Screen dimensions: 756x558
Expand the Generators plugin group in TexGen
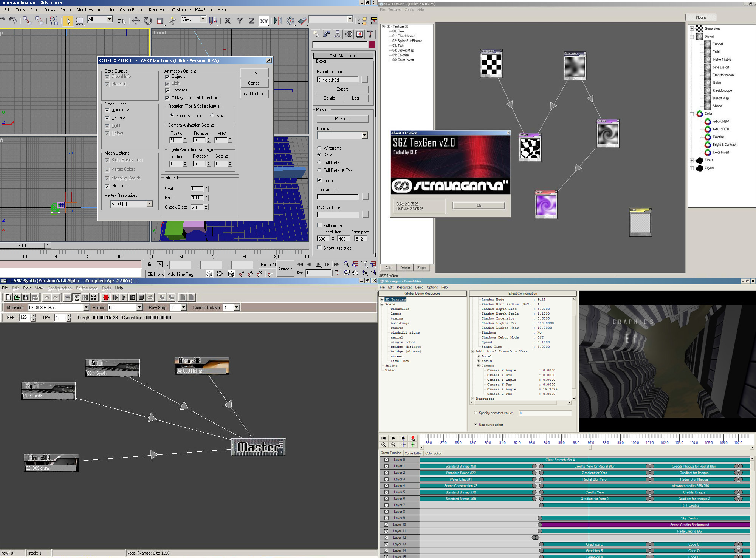(x=692, y=29)
